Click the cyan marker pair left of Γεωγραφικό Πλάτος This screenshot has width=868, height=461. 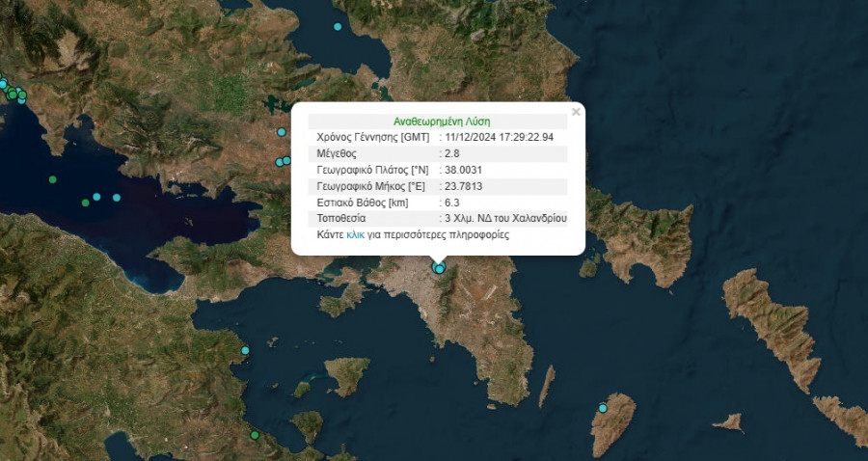[x=284, y=161]
